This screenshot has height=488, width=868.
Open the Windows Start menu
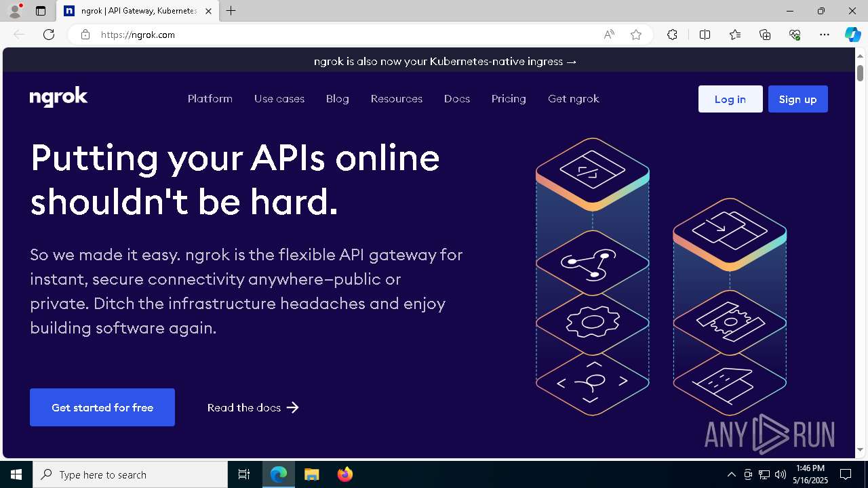tap(16, 474)
